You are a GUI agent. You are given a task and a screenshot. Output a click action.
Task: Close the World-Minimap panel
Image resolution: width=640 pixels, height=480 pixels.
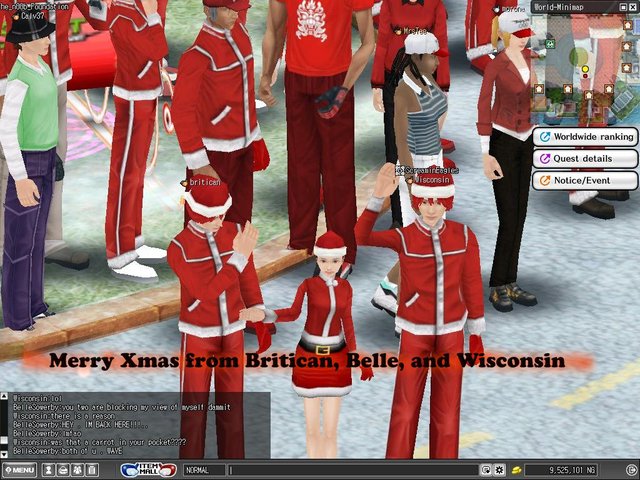pyautogui.click(x=633, y=7)
